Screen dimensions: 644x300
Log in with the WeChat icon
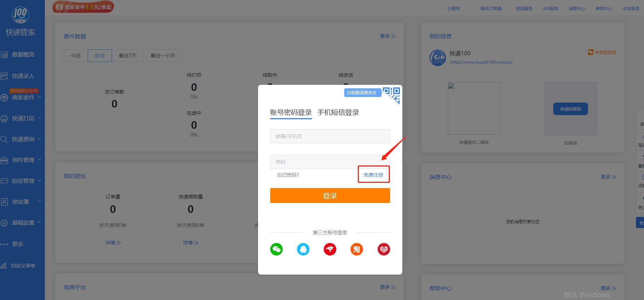coord(276,249)
